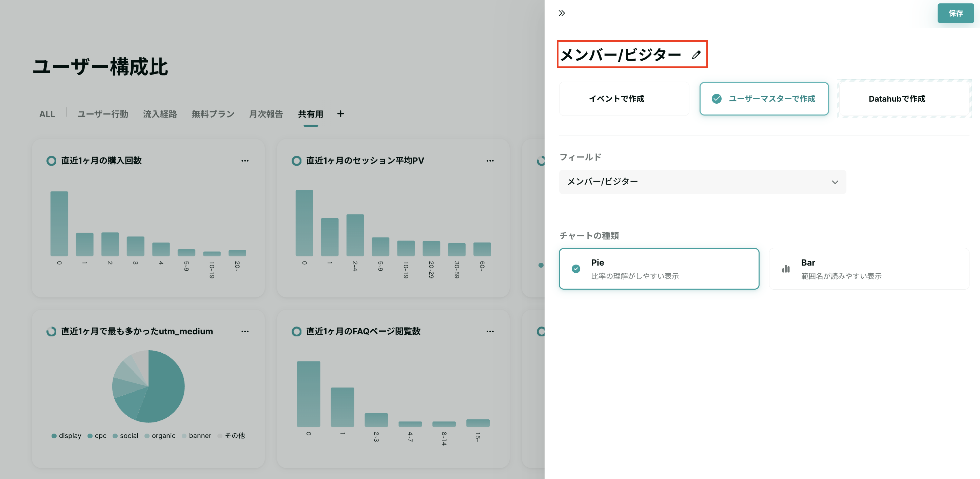Click ring icon of FAQページ閲覧数 card
Image resolution: width=980 pixels, height=479 pixels.
pos(296,332)
